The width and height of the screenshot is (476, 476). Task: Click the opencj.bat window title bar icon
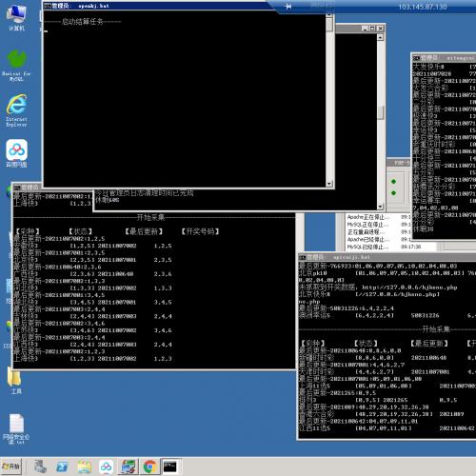coord(47,6)
